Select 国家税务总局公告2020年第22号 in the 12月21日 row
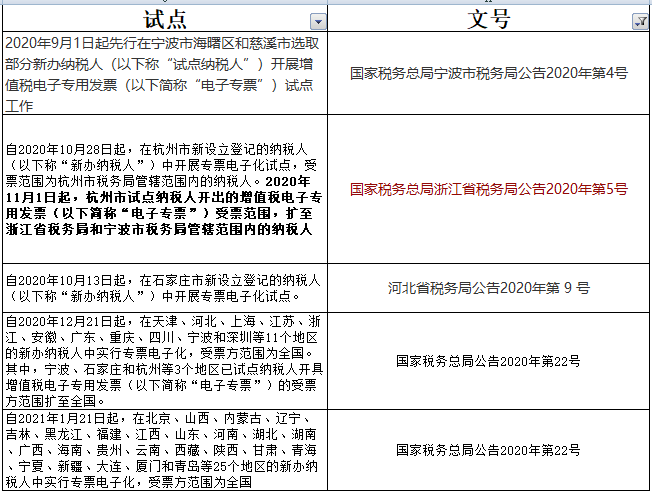 489,360
